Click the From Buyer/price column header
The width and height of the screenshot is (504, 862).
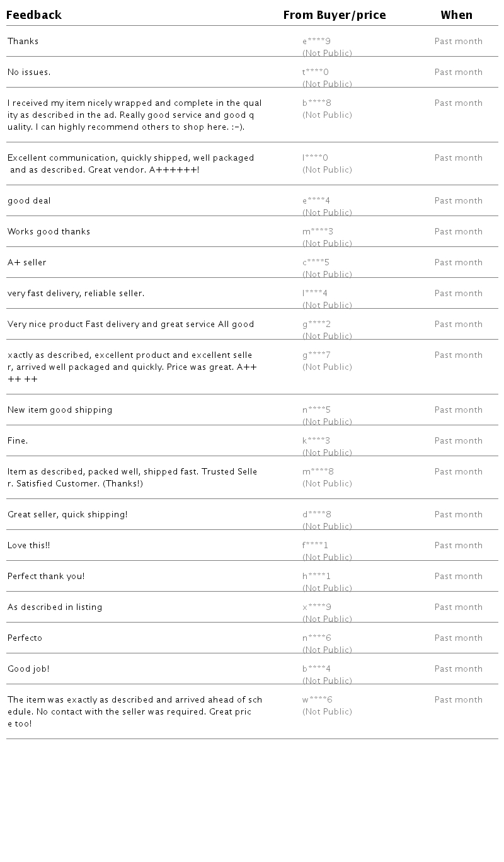tap(335, 15)
